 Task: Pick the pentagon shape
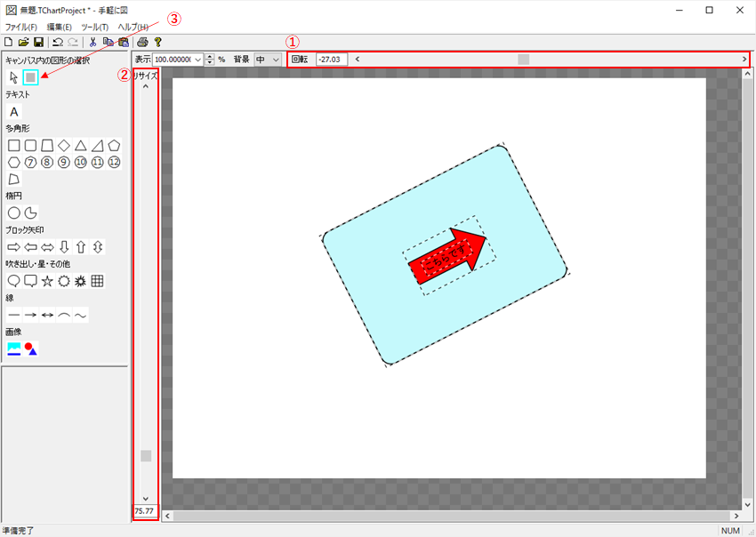coord(114,145)
